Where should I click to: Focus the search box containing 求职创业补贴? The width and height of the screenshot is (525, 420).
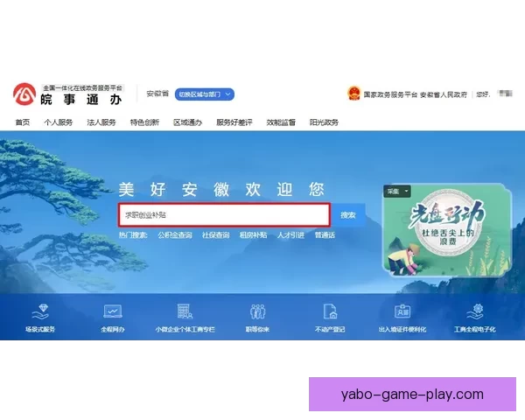point(224,214)
